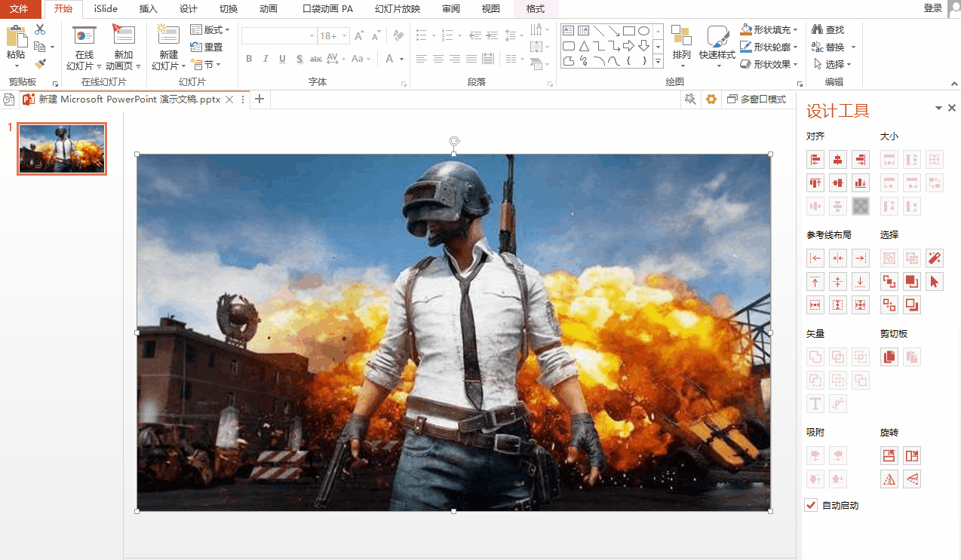Open the 形状轮廓 shape outline dropdown

coord(769,47)
